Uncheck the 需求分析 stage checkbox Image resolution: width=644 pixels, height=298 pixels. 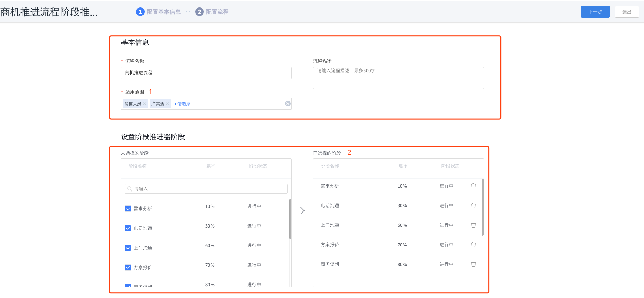click(128, 209)
